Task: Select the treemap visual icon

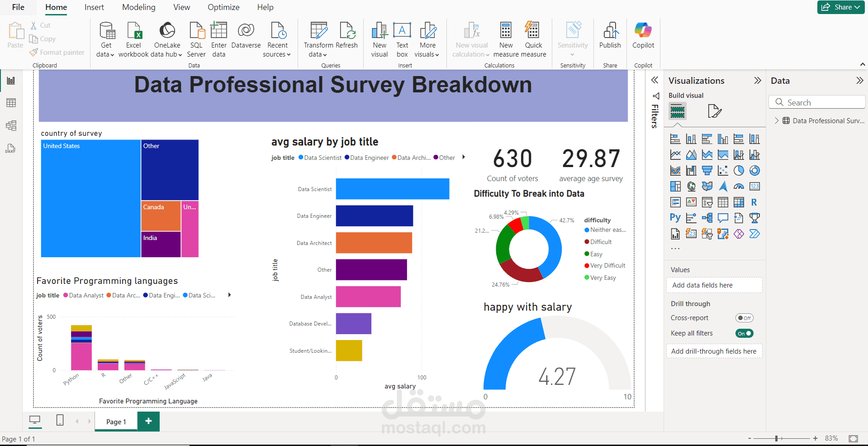Action: (675, 187)
